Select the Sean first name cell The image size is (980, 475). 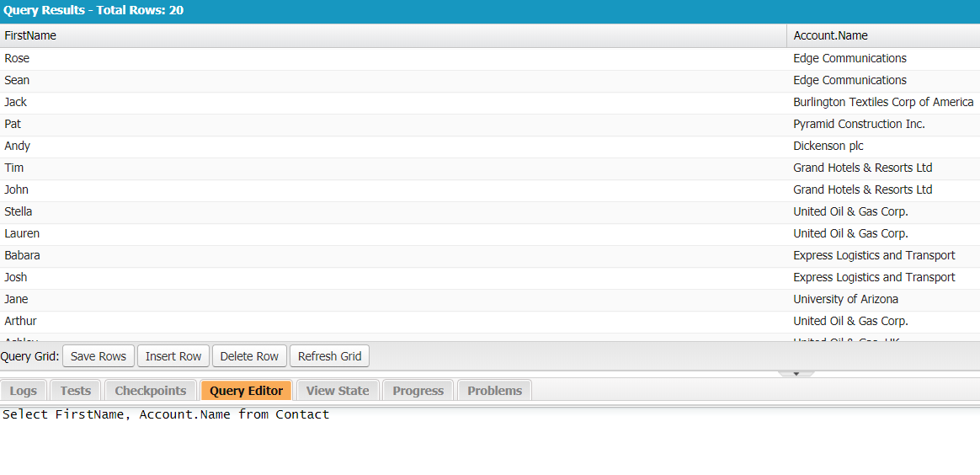tap(394, 81)
